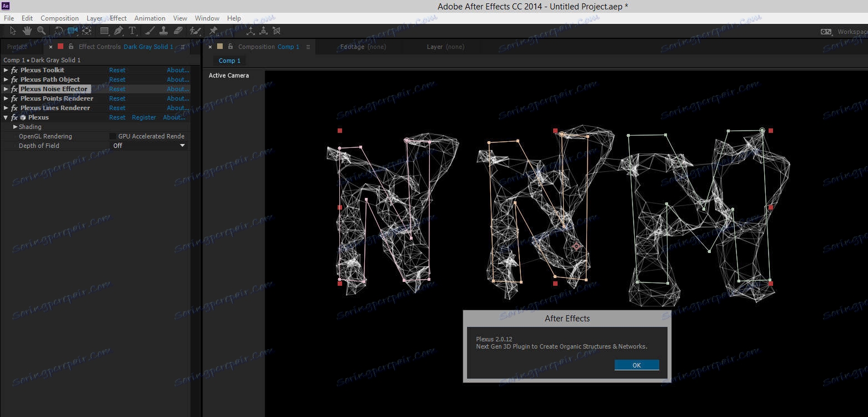Toggle lock on Composition viewer panel
Screen dimensions: 868x417
pyautogui.click(x=230, y=47)
